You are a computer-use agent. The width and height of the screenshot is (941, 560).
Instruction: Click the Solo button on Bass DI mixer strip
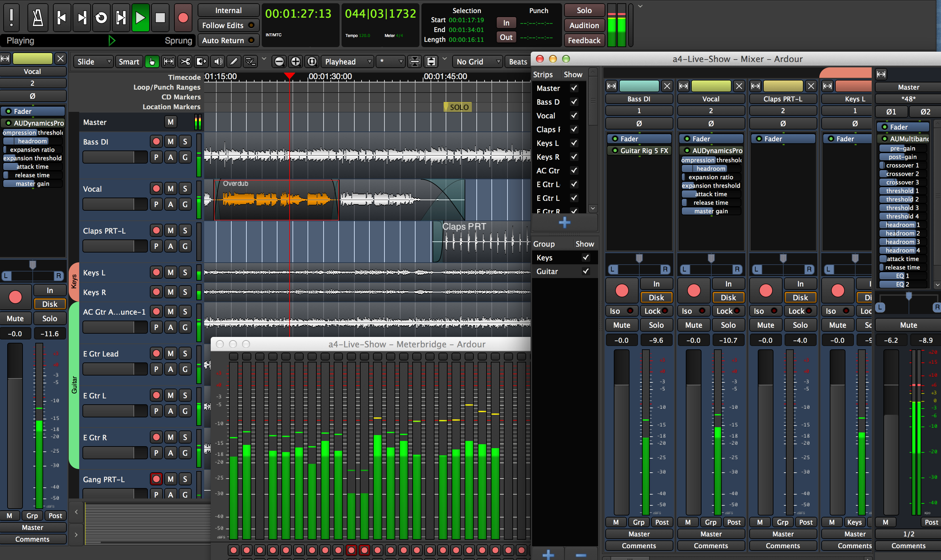pos(655,325)
